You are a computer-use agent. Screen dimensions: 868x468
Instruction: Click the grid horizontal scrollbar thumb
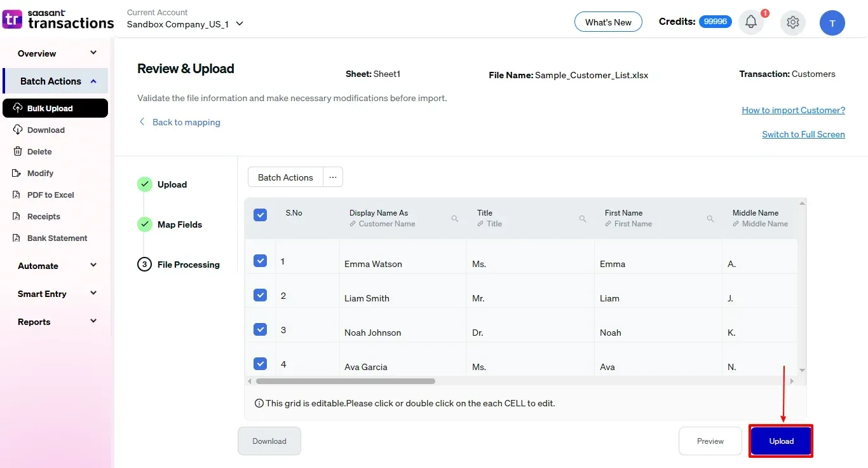click(346, 382)
